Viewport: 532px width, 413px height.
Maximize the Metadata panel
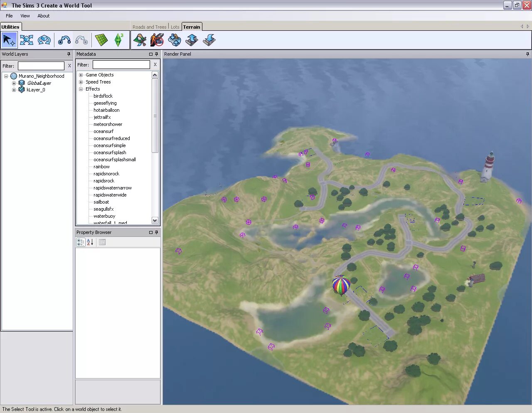151,54
